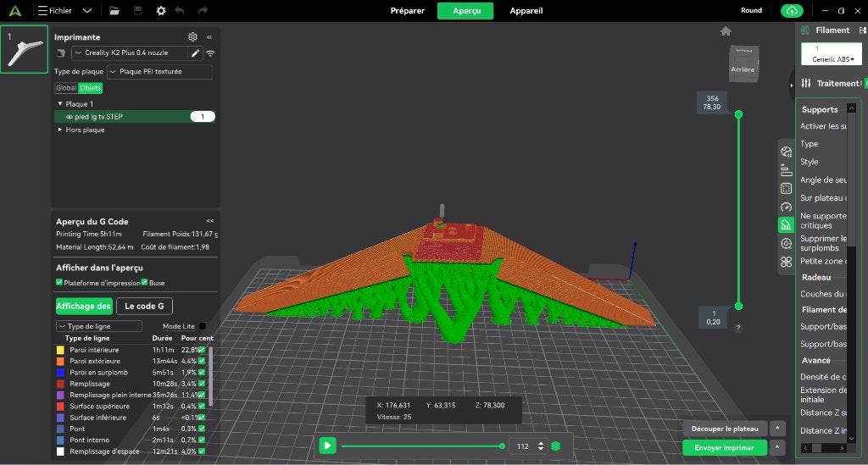Click the printer Wi-Fi connection icon
Viewport: 868px width, 465px height.
pyautogui.click(x=210, y=53)
